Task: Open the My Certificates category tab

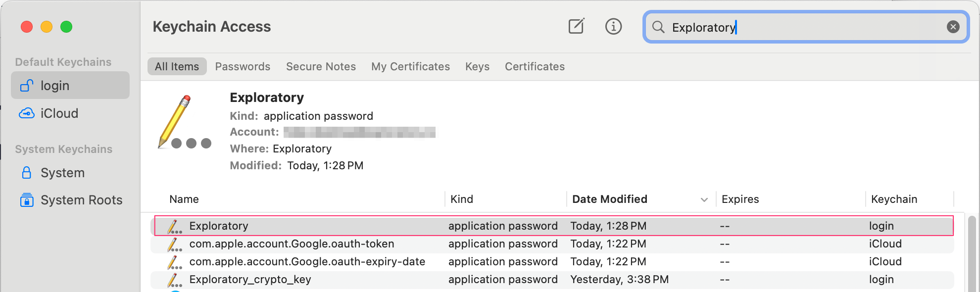Action: pos(410,66)
